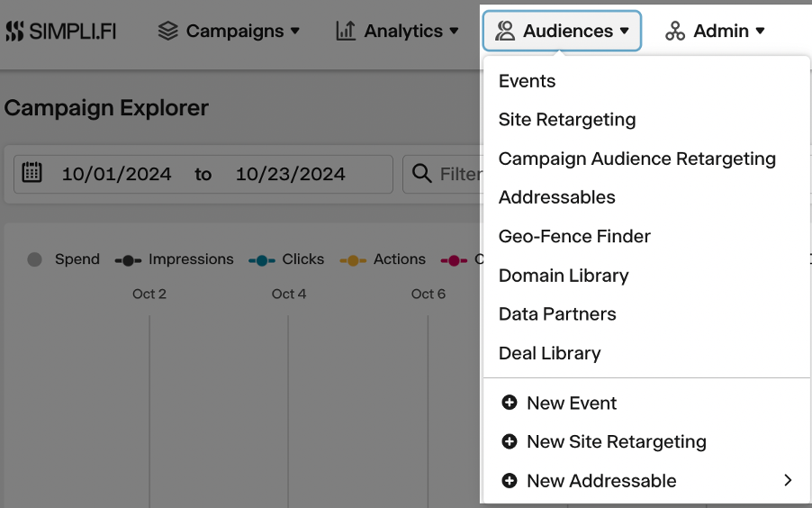Open Domain Library menu item
812x508 pixels.
pos(564,276)
